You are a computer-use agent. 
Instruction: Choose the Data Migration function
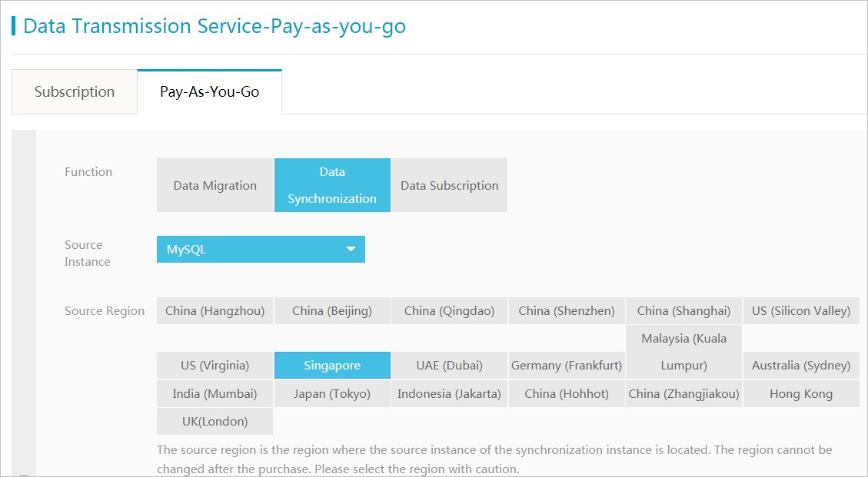(x=215, y=185)
